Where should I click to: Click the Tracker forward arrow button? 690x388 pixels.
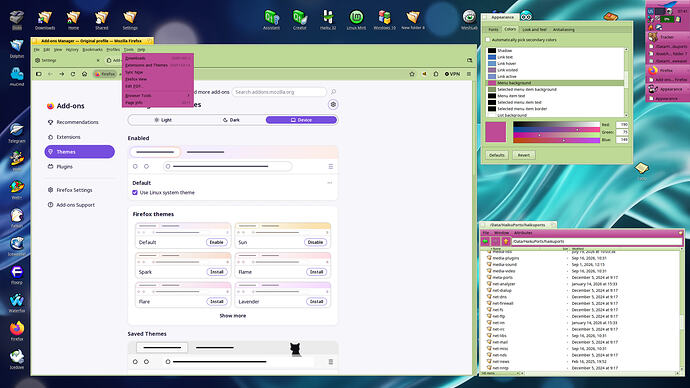tap(495, 242)
